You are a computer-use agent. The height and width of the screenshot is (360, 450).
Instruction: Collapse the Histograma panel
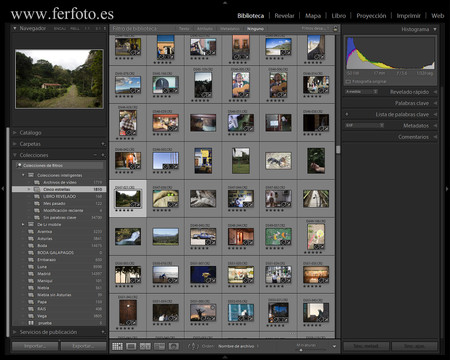coord(435,29)
